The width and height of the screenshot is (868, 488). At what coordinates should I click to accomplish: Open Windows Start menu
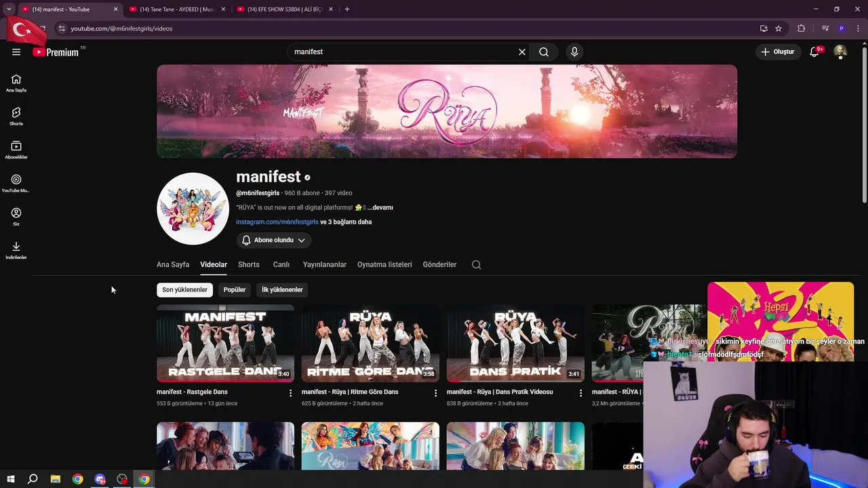10,479
